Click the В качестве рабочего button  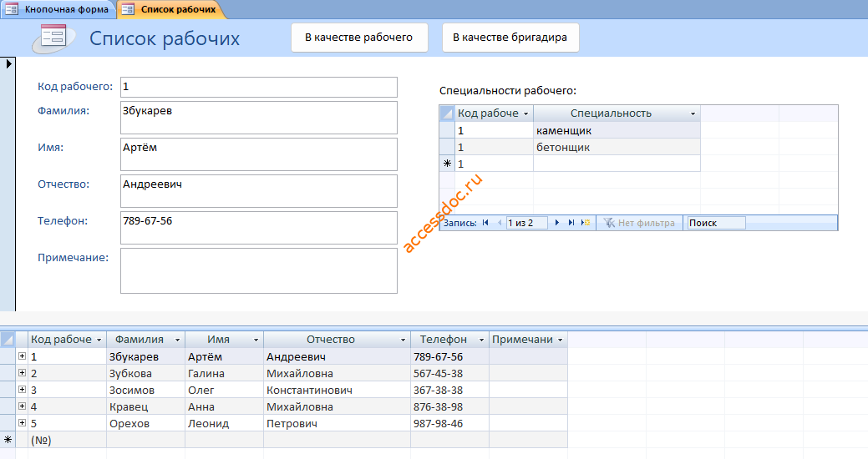359,38
